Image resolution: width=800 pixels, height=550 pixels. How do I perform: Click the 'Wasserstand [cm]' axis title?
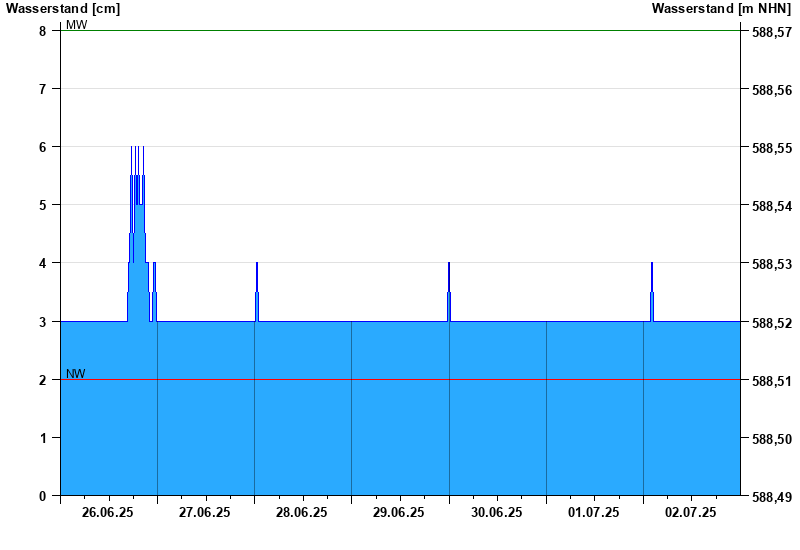pyautogui.click(x=63, y=9)
